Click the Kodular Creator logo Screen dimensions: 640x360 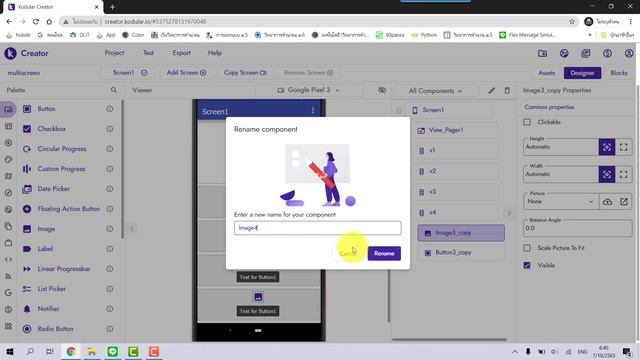tap(26, 53)
